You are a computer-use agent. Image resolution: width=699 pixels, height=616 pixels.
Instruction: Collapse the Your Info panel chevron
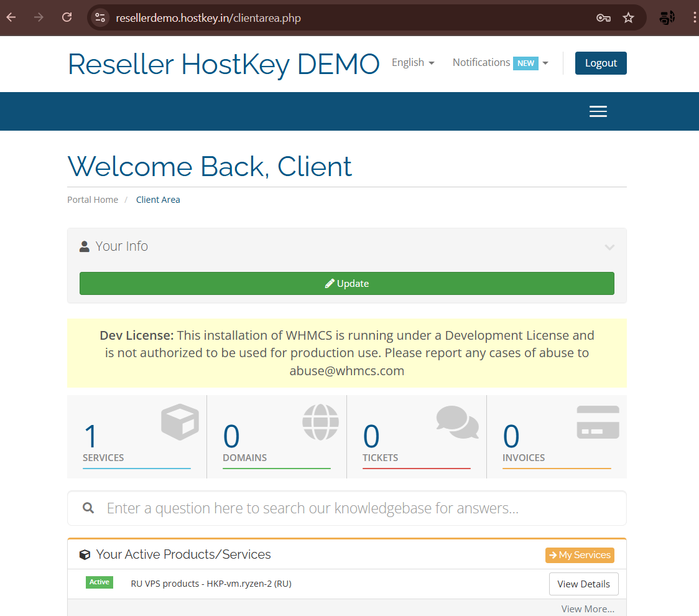click(x=609, y=246)
